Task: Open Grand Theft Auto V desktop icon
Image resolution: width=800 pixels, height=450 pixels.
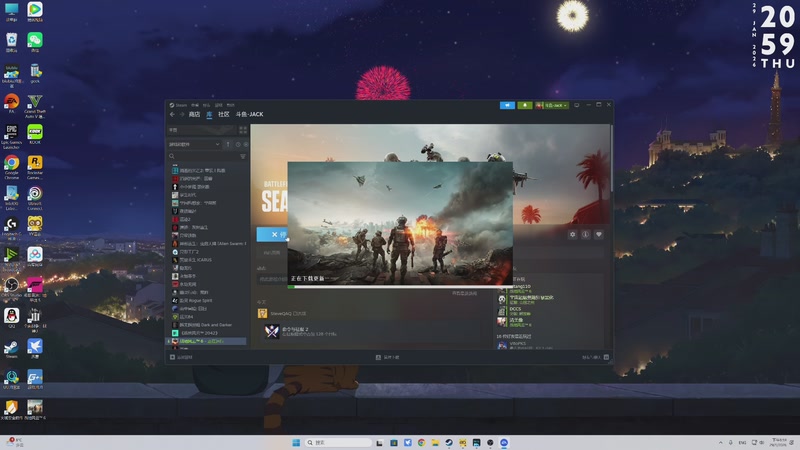Action: pos(35,106)
